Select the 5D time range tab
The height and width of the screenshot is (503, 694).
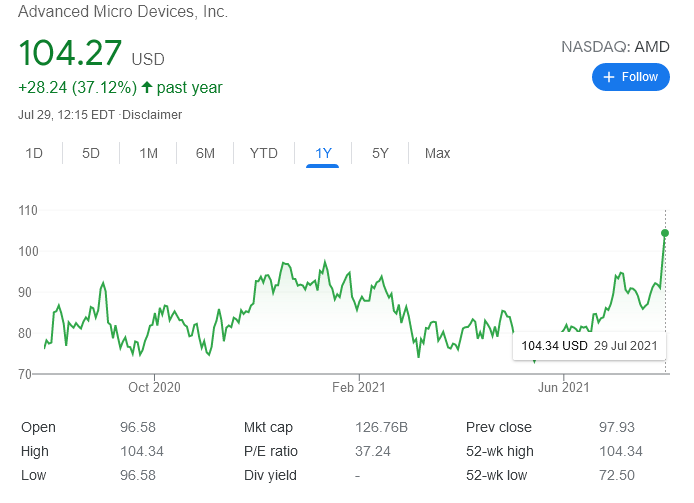[91, 153]
